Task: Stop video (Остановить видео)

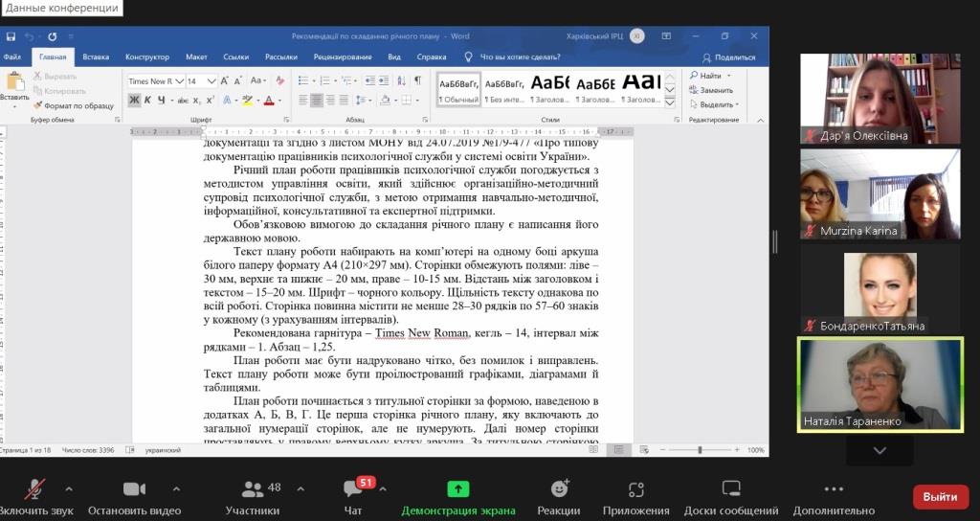Action: (134, 498)
